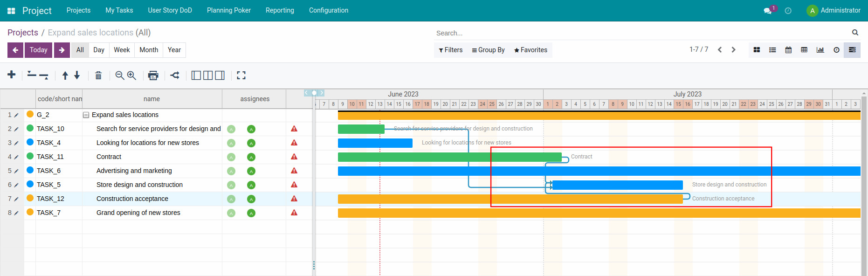Switch to Kanban view
868x276 pixels.
pos(757,50)
